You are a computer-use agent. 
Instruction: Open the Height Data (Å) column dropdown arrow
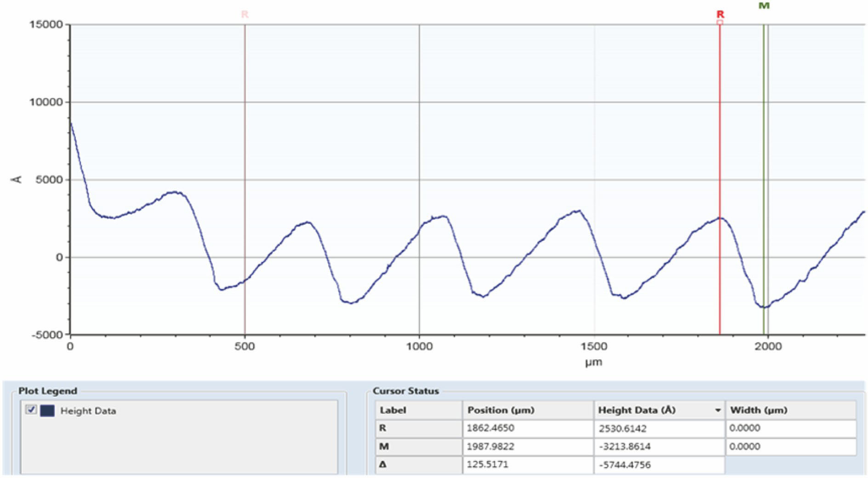pos(718,410)
